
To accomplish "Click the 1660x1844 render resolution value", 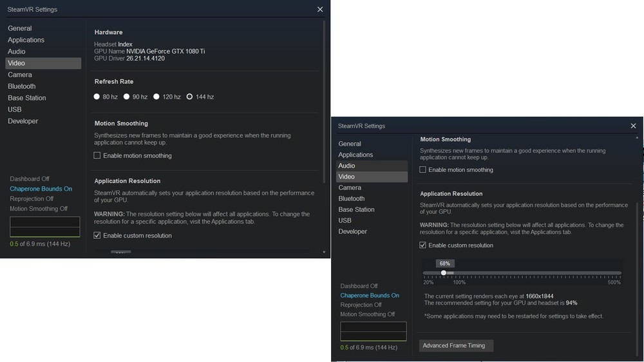I will pos(540,296).
